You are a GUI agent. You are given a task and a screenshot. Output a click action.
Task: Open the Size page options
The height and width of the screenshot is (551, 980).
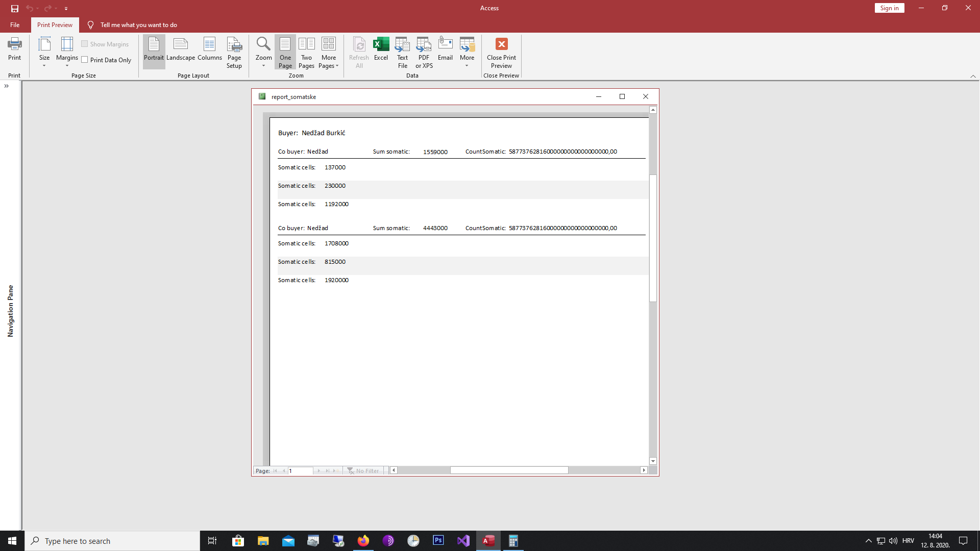point(44,52)
